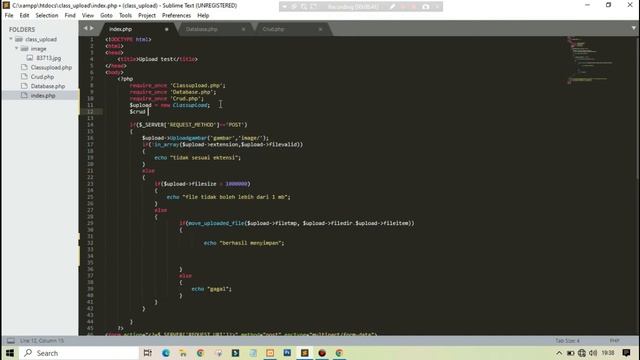640x360 pixels.
Task: Open Microsoft Edge from taskbar
Action: [166, 353]
